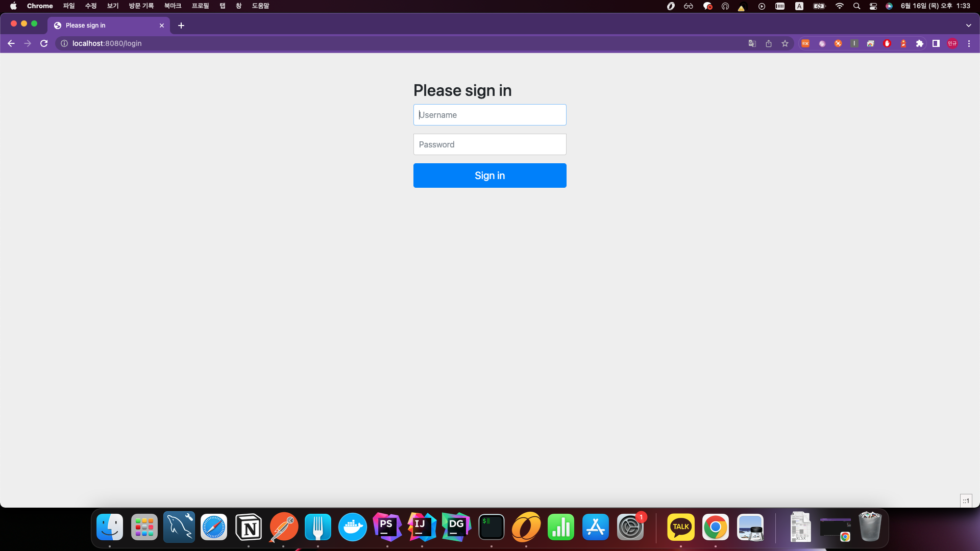Open a new tab with plus button

tap(181, 25)
